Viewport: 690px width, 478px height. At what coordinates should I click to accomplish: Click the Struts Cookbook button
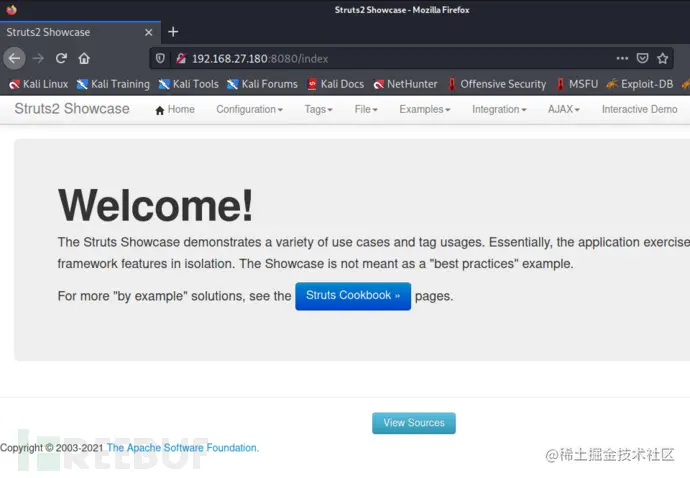pyautogui.click(x=353, y=296)
